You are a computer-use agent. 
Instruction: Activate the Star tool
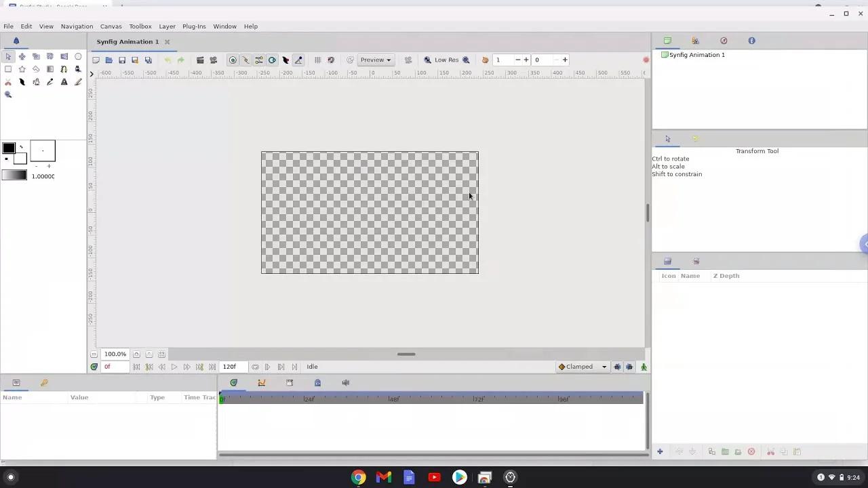(x=22, y=68)
